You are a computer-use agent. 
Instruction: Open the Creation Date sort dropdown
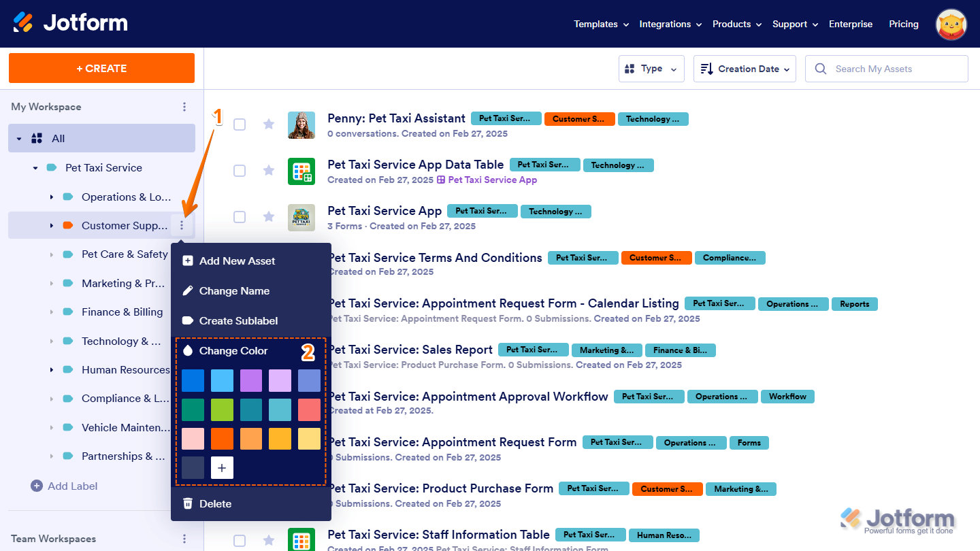pos(744,69)
